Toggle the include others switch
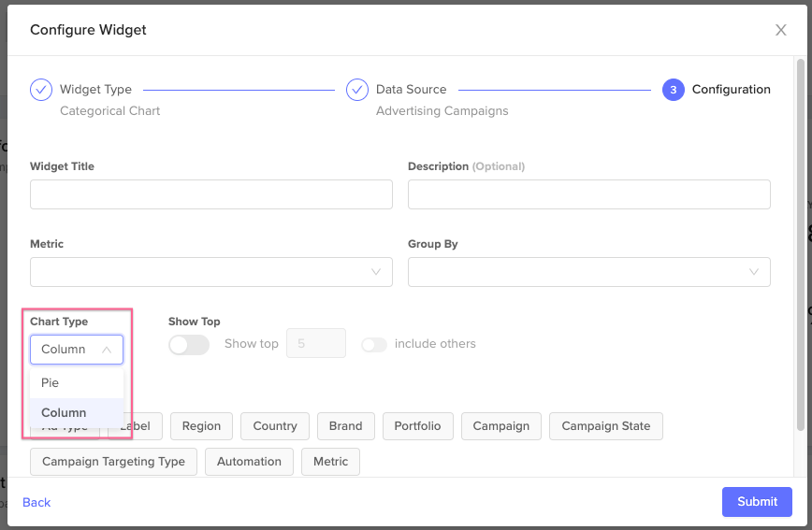 (374, 344)
